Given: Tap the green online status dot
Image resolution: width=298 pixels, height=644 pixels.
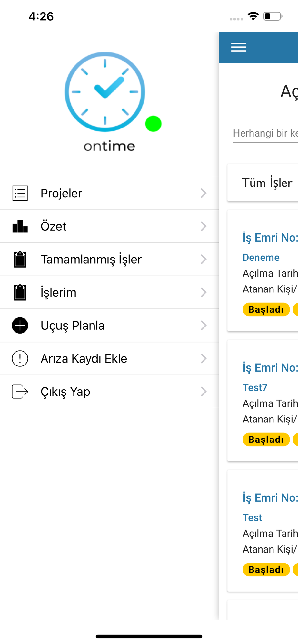Looking at the screenshot, I should click(x=153, y=124).
